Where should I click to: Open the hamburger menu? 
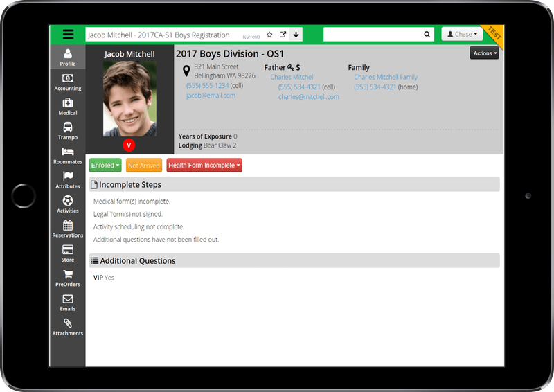pos(68,35)
